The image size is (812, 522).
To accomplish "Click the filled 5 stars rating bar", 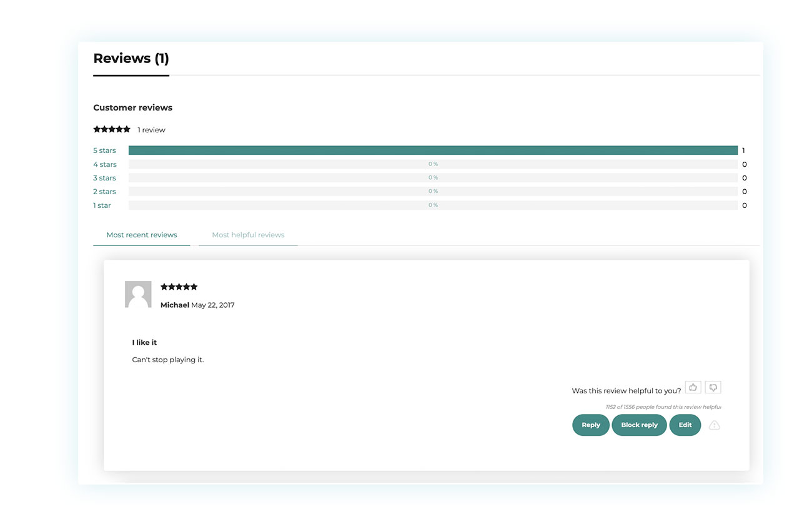I will pyautogui.click(x=433, y=150).
